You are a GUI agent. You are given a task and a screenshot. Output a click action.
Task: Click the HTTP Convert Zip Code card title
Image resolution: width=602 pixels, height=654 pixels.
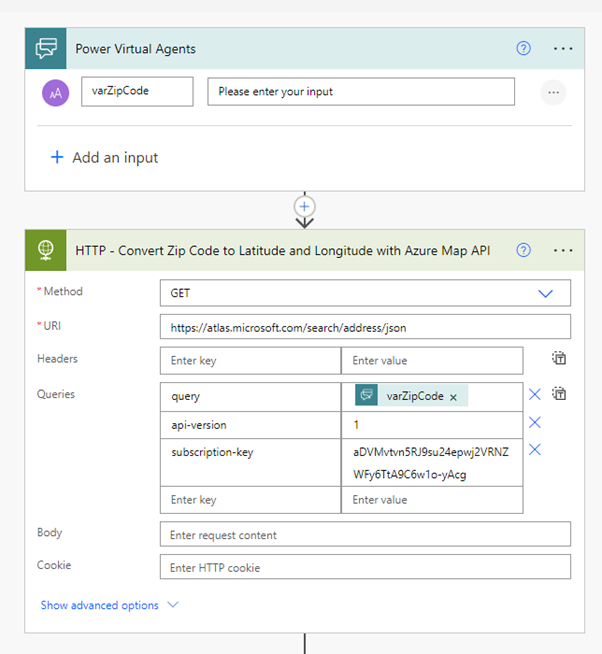[282, 250]
